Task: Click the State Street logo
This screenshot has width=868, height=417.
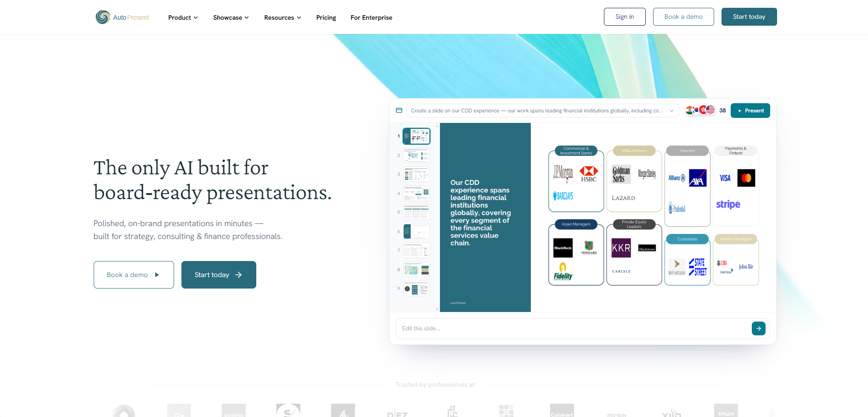Action: [x=698, y=267]
